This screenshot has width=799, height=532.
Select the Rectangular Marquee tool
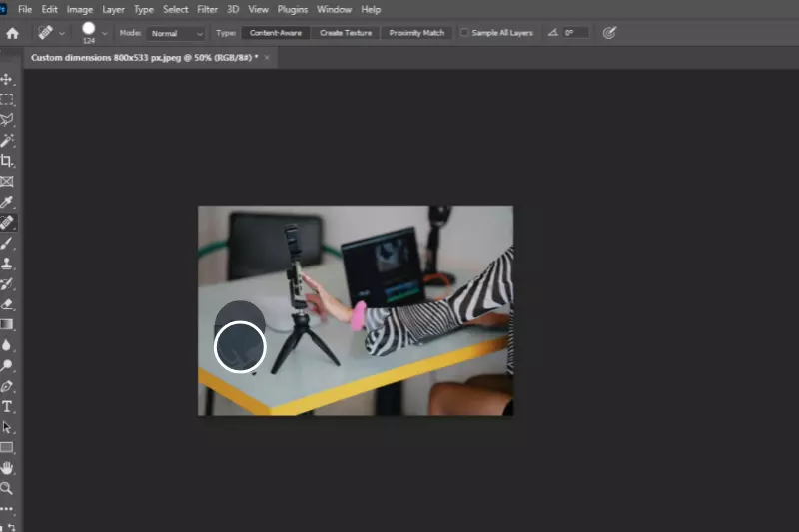7,99
